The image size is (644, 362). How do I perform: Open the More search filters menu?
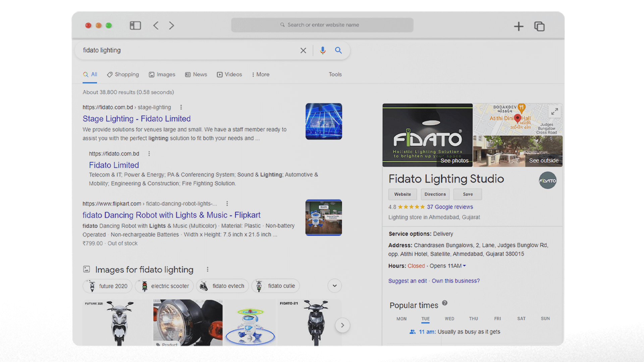coord(261,74)
